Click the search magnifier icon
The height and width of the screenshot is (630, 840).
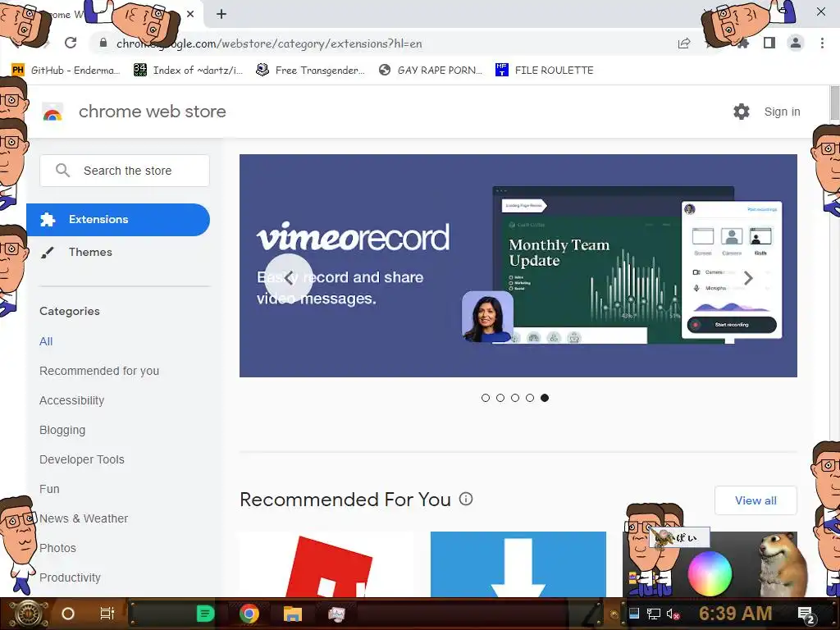pyautogui.click(x=62, y=171)
